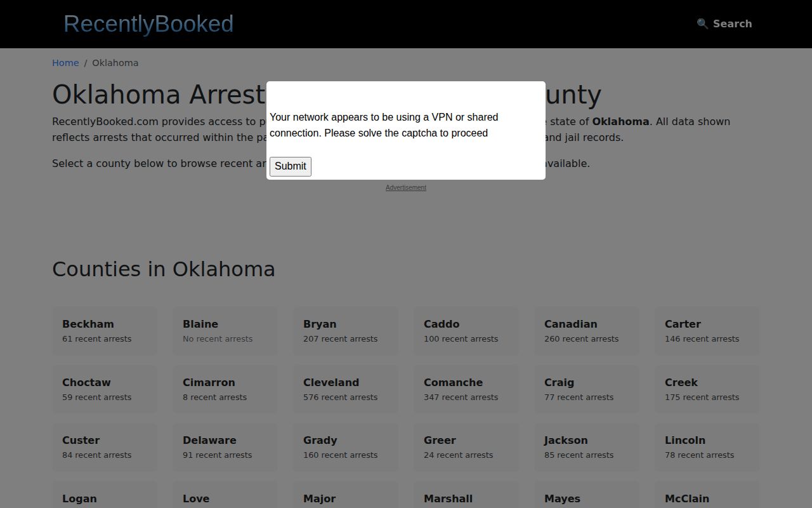Select Craig county card
The image size is (812, 508).
tap(587, 389)
